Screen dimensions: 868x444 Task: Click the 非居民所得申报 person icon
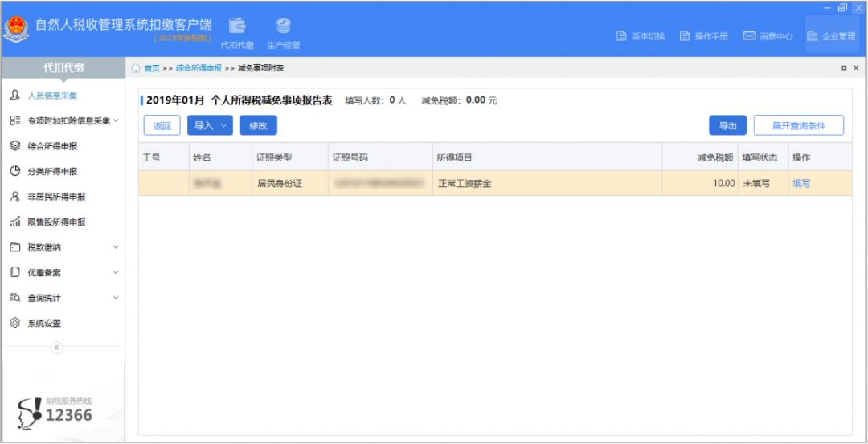tap(15, 197)
